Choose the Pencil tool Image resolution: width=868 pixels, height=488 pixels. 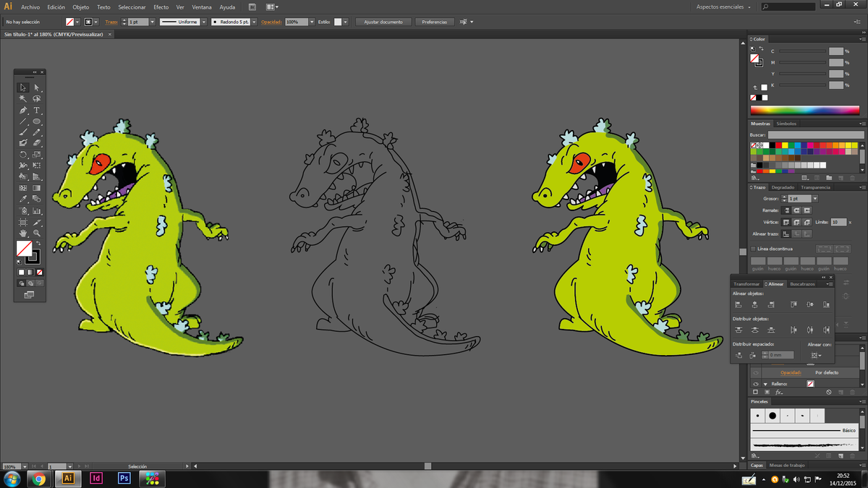point(36,132)
